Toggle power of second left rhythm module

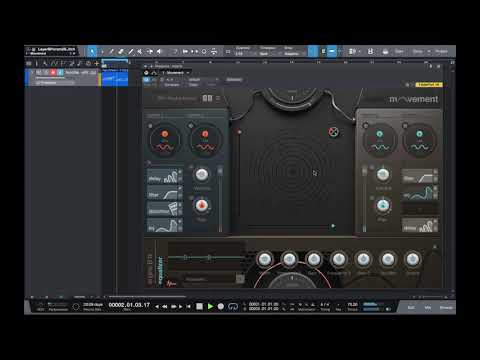(x=191, y=126)
